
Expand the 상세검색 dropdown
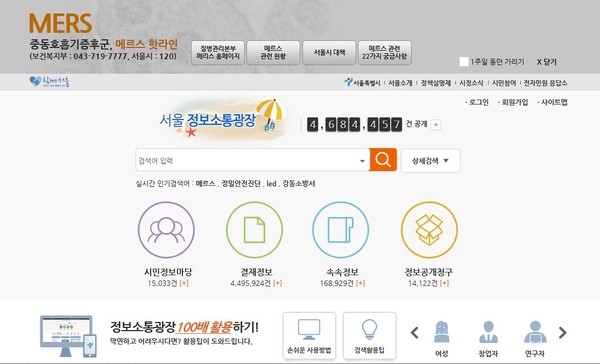pyautogui.click(x=430, y=161)
